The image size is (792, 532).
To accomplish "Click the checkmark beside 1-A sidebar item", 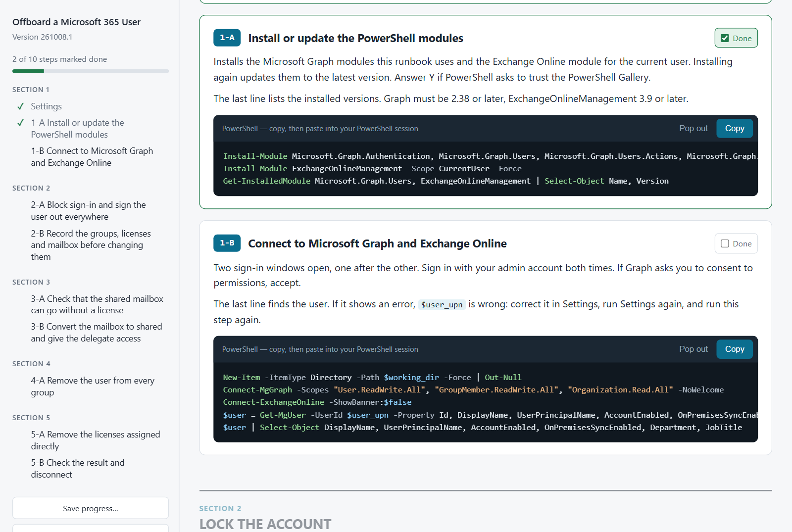I will (x=20, y=123).
